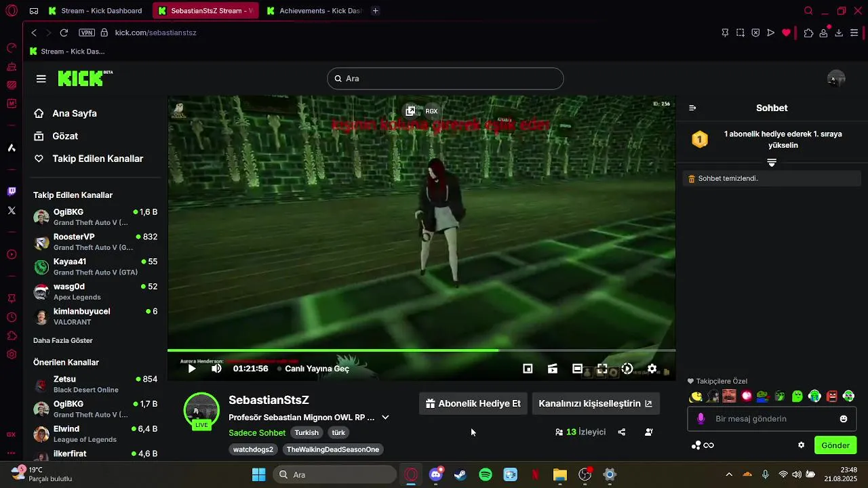
Task: Click the user icon next to share
Action: [x=649, y=432]
